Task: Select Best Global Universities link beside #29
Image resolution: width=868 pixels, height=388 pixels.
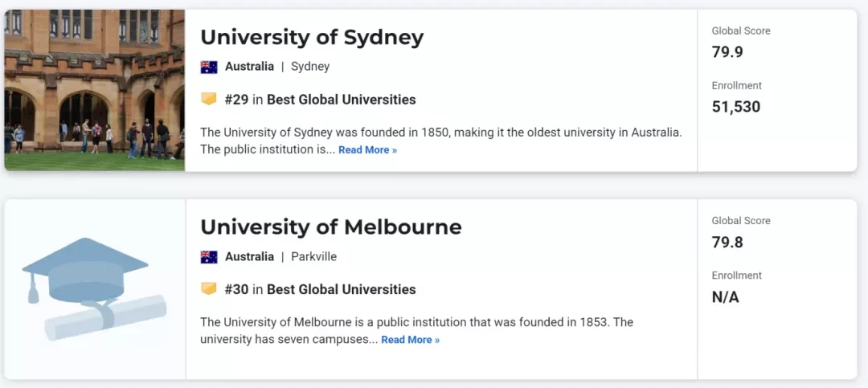Action: coord(341,100)
